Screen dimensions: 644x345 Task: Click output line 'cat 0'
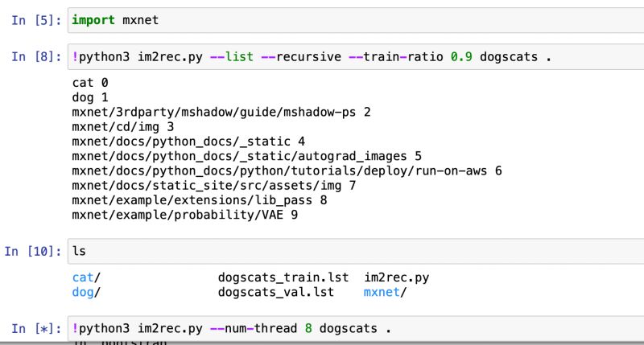tap(90, 83)
